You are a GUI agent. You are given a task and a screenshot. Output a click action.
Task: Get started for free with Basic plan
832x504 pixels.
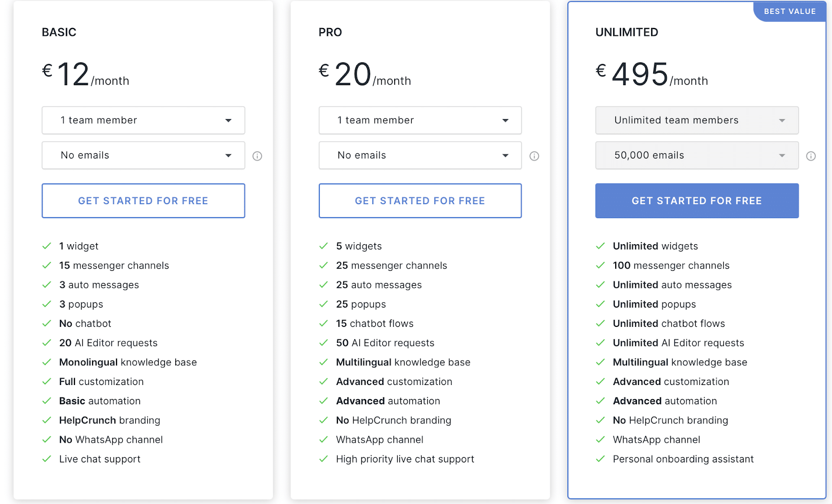pos(143,201)
